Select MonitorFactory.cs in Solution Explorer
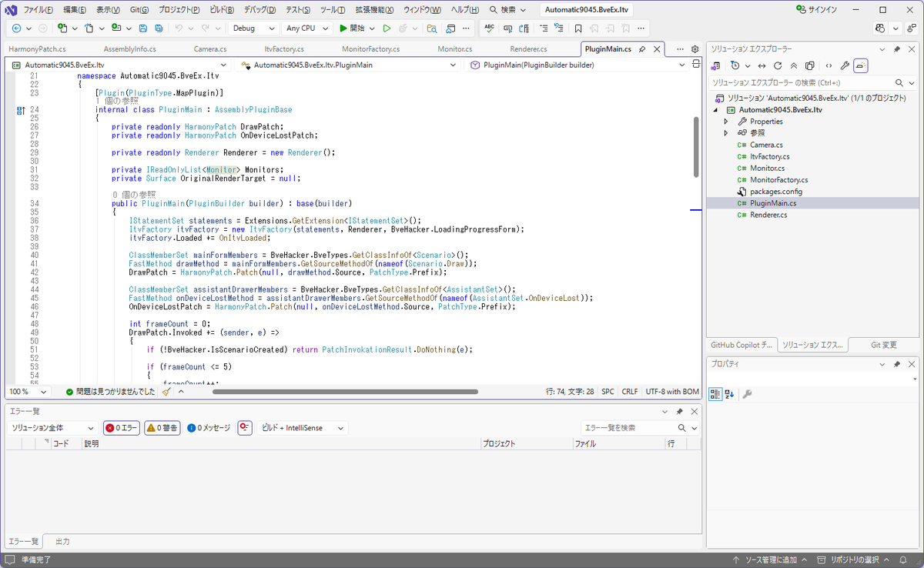This screenshot has width=924, height=568. (x=778, y=180)
